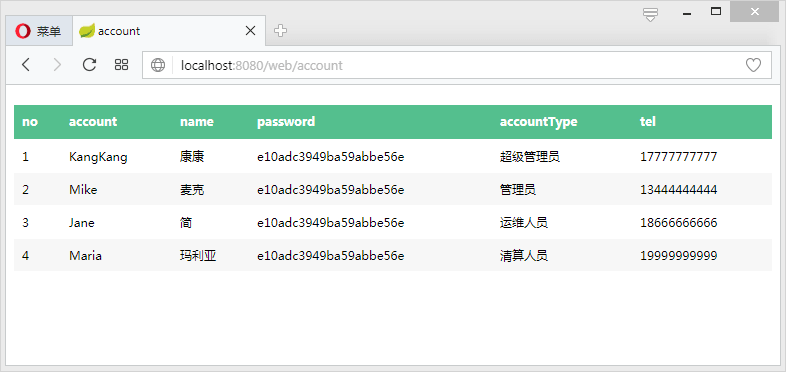This screenshot has height=372, width=786.
Task: Click the name cell 康康
Action: click(192, 157)
